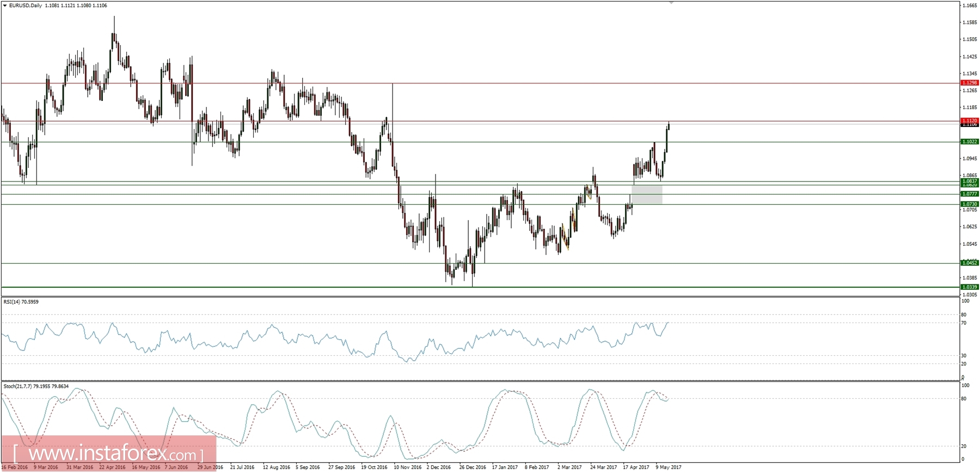This screenshot has height=473, width=980.
Task: Click the 17 Apr 2017 date label
Action: [636, 468]
